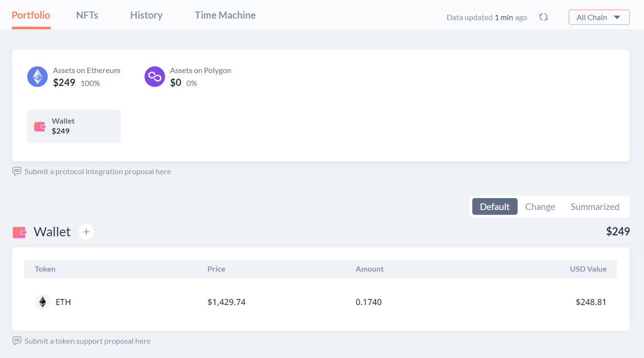Click the Polygon chain logo
Image resolution: width=644 pixels, height=358 pixels.
point(155,76)
